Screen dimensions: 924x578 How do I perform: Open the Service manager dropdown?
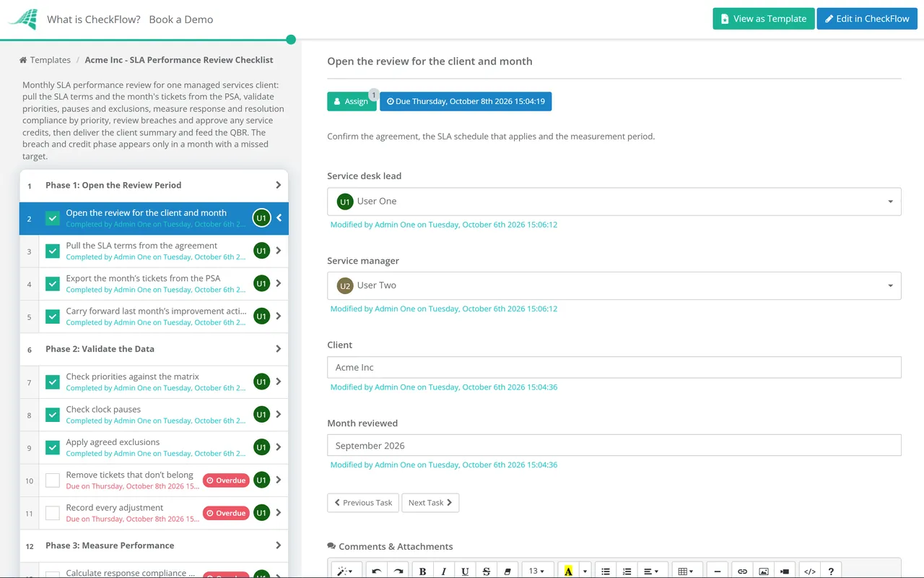pyautogui.click(x=614, y=285)
